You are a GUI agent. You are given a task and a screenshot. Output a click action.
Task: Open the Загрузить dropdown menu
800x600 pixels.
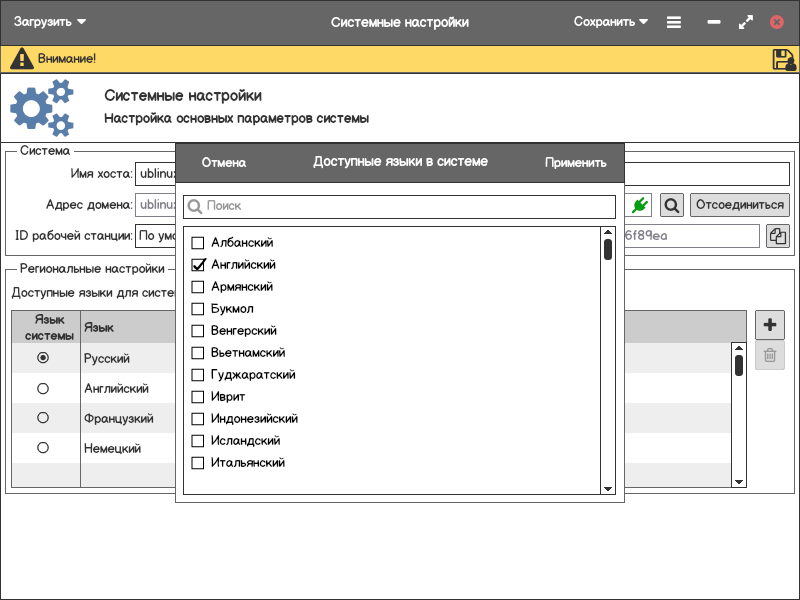50,22
